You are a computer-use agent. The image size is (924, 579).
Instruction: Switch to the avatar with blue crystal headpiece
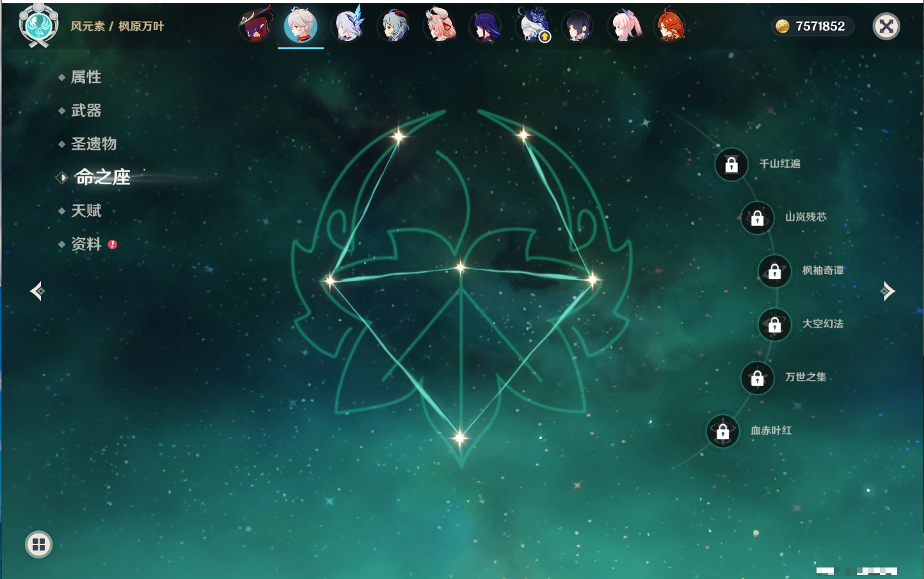[348, 26]
